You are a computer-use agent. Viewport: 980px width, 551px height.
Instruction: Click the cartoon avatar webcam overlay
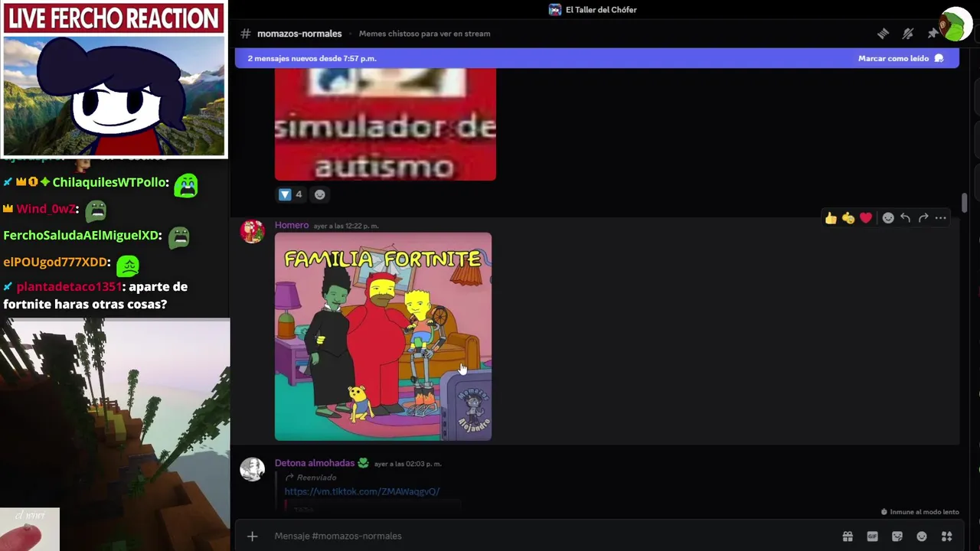[x=114, y=96]
